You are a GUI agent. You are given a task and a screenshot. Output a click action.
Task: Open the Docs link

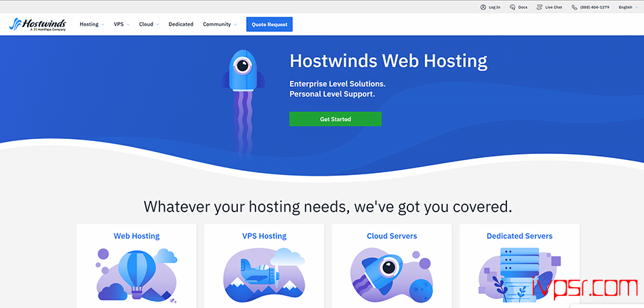tap(523, 7)
